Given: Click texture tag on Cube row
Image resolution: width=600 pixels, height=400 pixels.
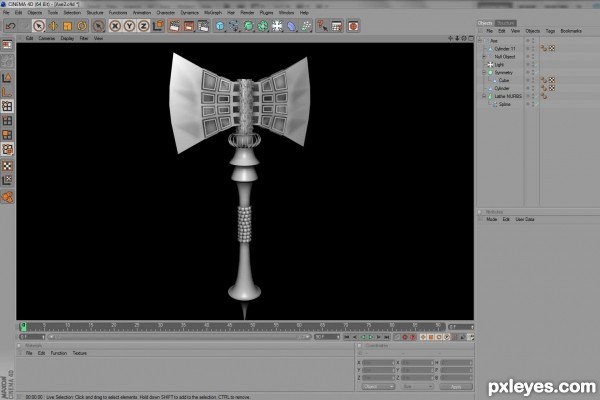Looking at the screenshot, I should click(x=552, y=80).
